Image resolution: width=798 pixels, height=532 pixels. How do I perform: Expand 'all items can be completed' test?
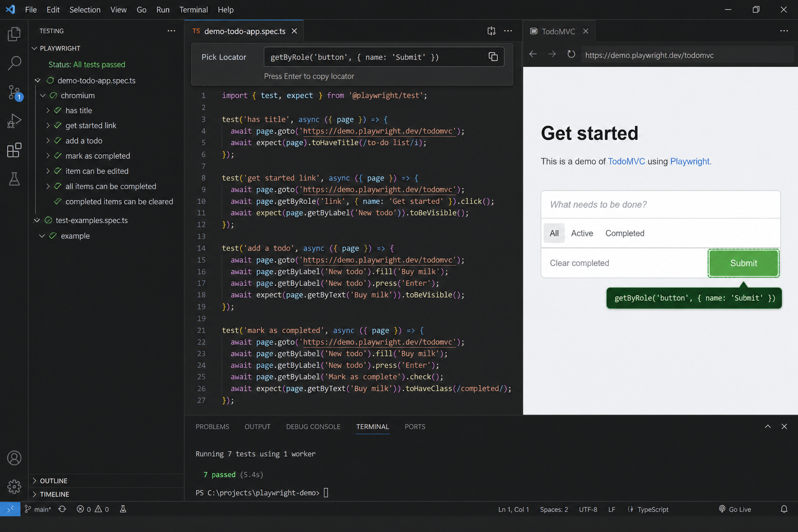pyautogui.click(x=48, y=186)
